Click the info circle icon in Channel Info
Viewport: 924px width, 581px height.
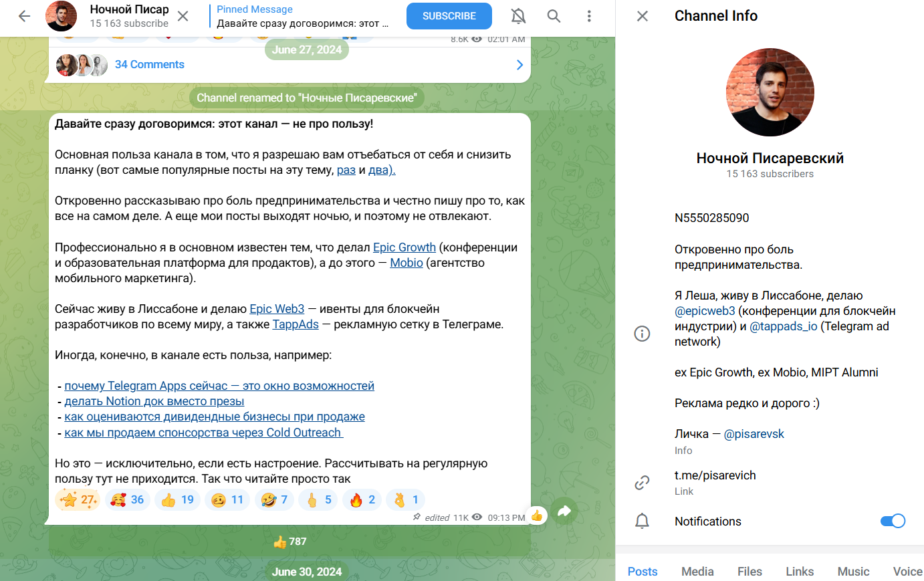coord(642,334)
